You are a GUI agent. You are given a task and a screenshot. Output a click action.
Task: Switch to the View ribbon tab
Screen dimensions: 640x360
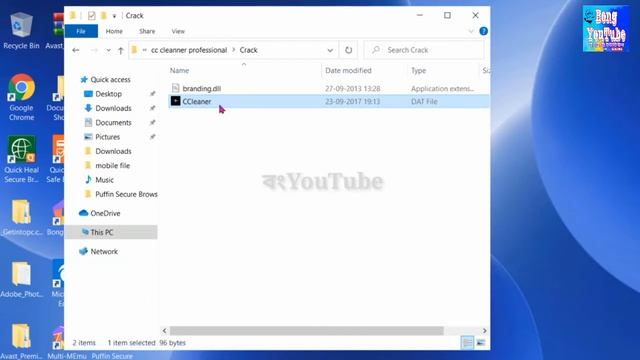[178, 31]
